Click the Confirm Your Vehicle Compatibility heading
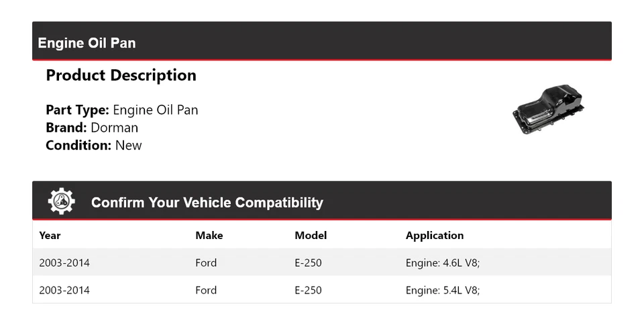Screen dimensions: 644x325 pyautogui.click(x=207, y=202)
